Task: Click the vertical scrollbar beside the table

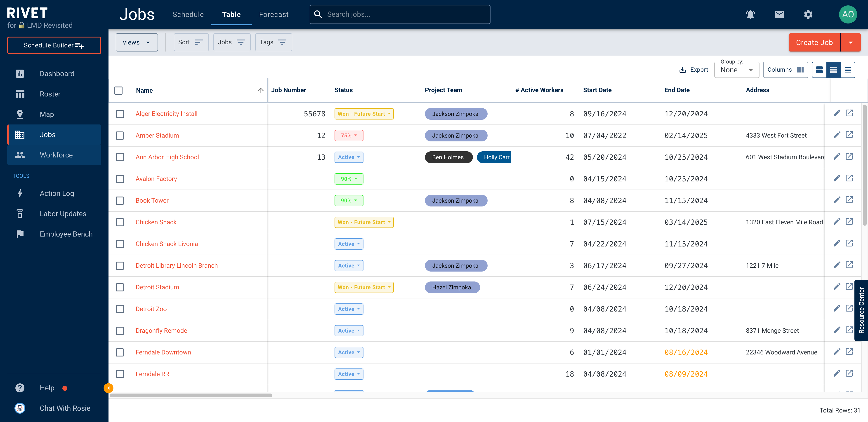Action: pos(864,165)
